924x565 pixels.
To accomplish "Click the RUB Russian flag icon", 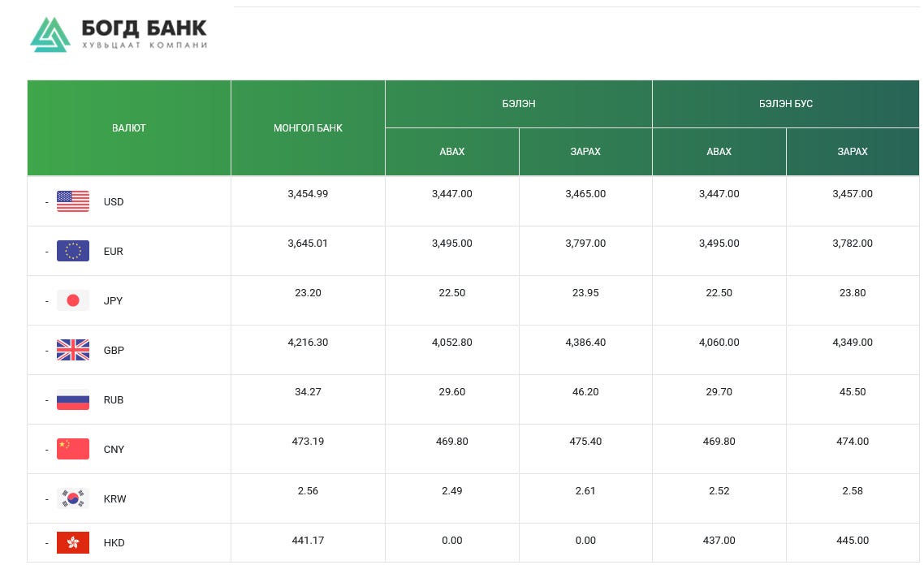I will click(x=73, y=399).
